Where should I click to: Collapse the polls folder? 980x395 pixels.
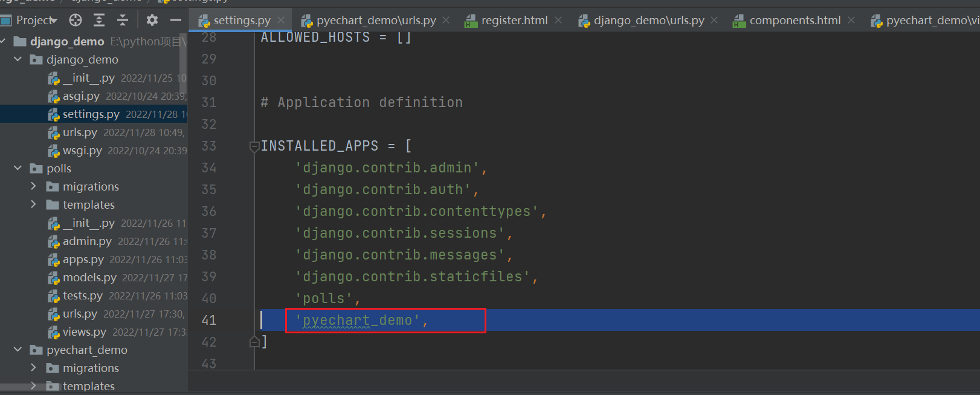click(x=18, y=168)
